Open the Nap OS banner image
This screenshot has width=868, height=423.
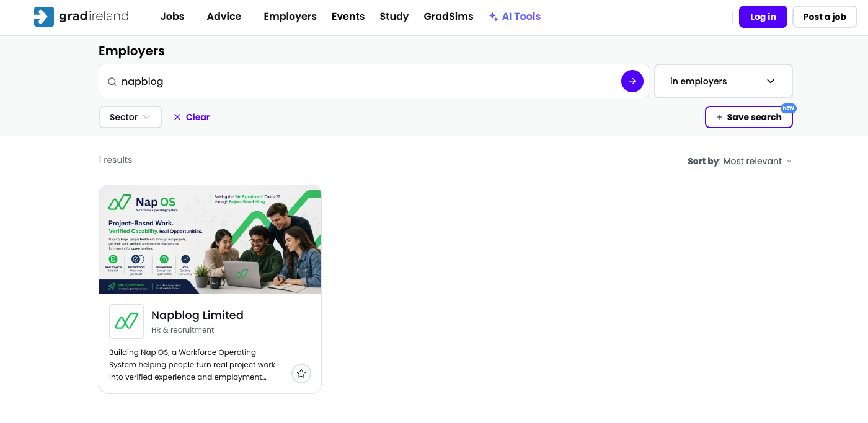pos(210,240)
